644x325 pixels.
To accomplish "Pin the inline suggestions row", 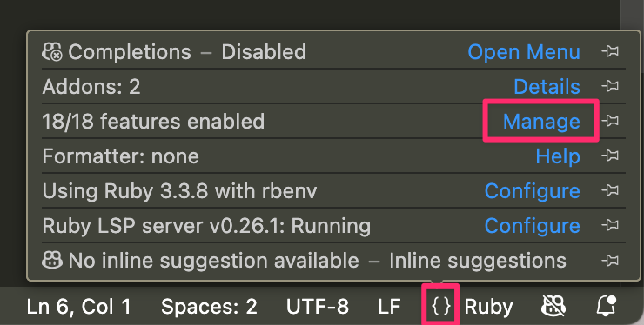I will [x=610, y=260].
